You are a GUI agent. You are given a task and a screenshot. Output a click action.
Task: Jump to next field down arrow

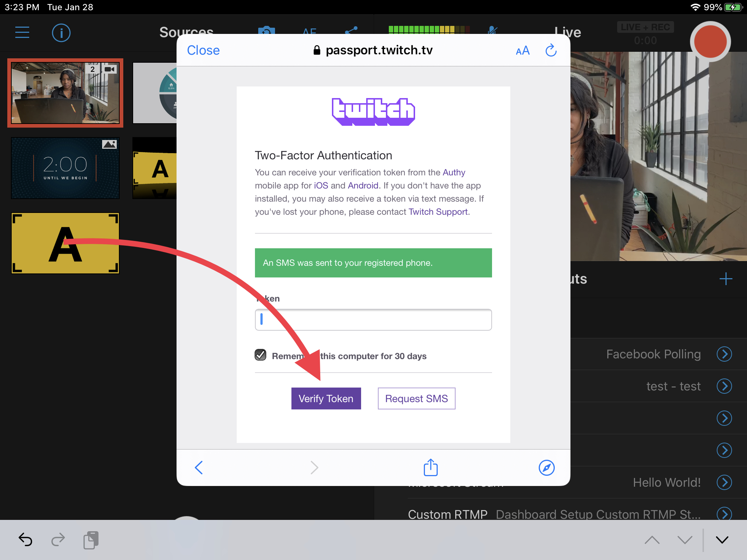pyautogui.click(x=685, y=540)
